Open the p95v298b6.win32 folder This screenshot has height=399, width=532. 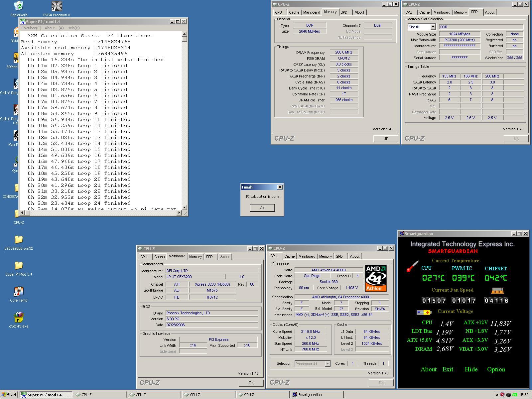19,240
